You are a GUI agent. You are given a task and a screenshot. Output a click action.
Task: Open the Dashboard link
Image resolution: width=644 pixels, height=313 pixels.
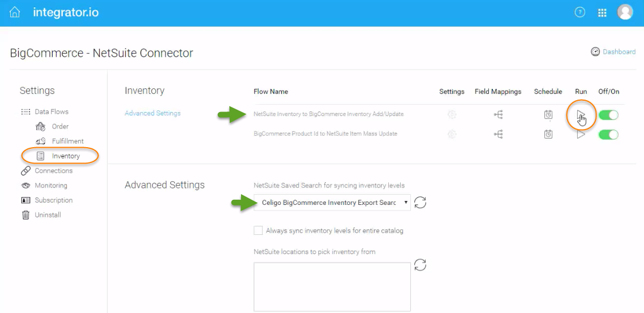click(619, 52)
